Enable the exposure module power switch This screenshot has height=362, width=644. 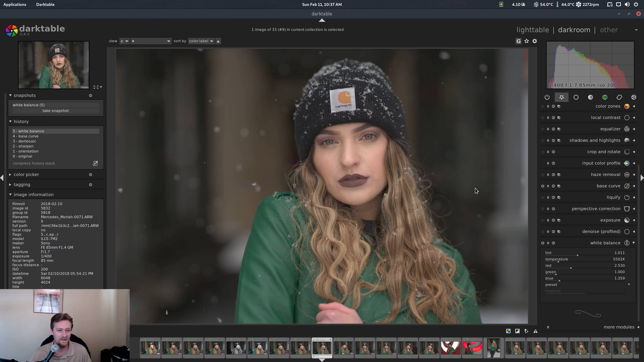click(543, 220)
